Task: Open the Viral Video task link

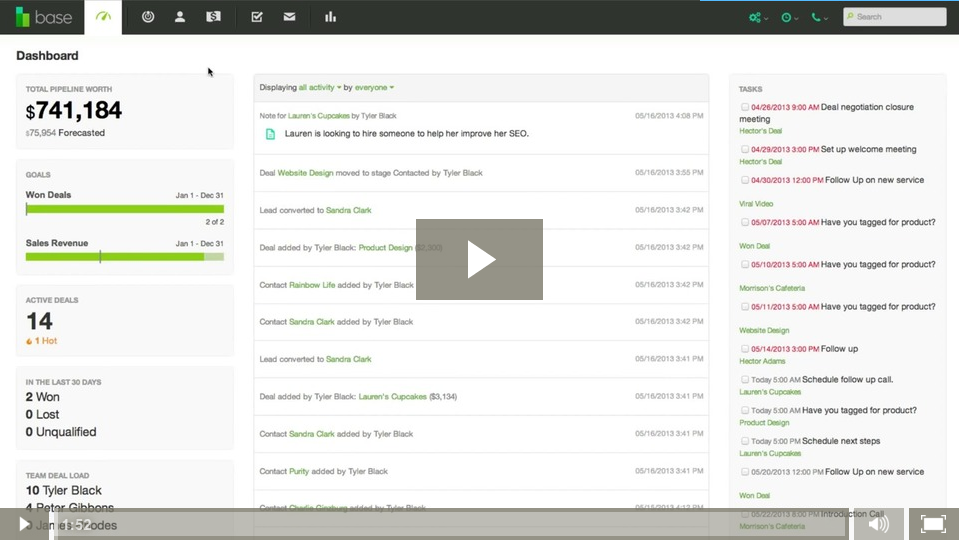Action: 756,204
